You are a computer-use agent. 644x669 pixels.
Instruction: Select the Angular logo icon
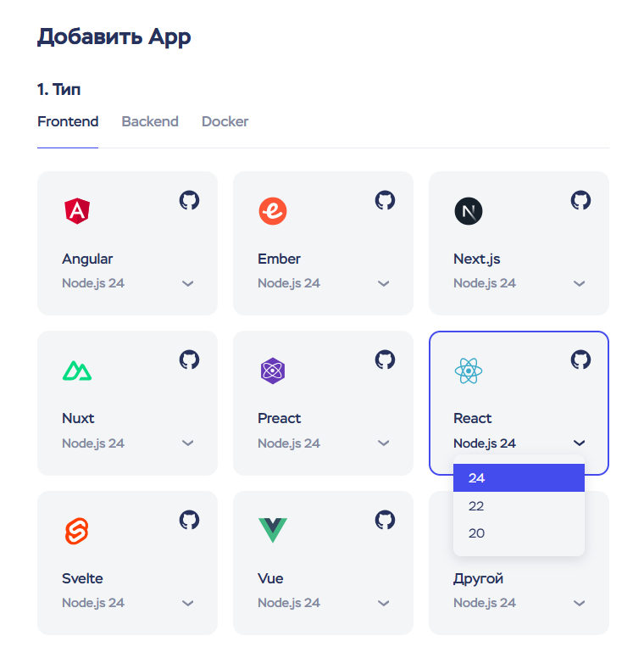[77, 211]
